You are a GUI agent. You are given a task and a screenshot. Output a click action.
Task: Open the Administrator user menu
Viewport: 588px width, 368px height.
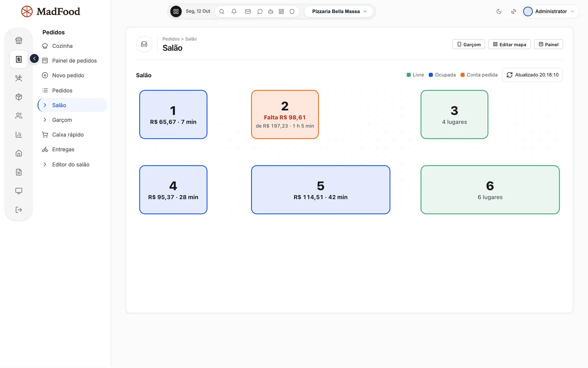[x=551, y=11]
